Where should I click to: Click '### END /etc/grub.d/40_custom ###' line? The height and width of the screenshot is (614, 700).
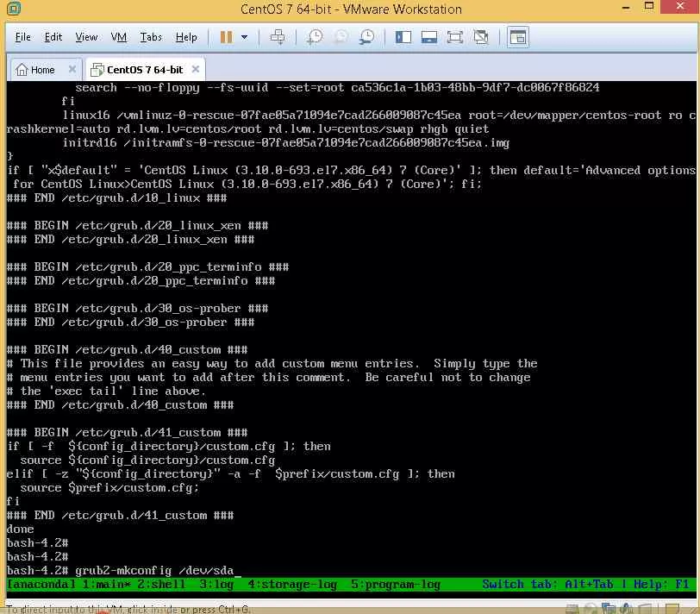coord(120,405)
